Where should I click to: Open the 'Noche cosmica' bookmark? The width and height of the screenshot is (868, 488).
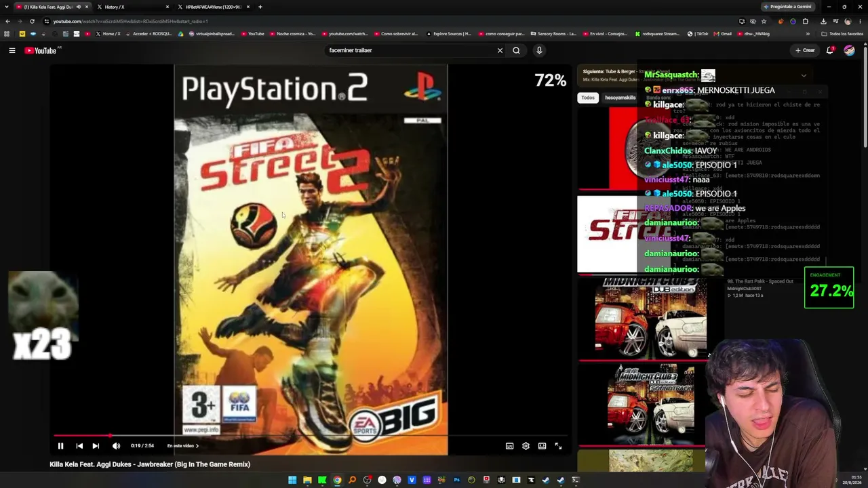click(x=293, y=34)
